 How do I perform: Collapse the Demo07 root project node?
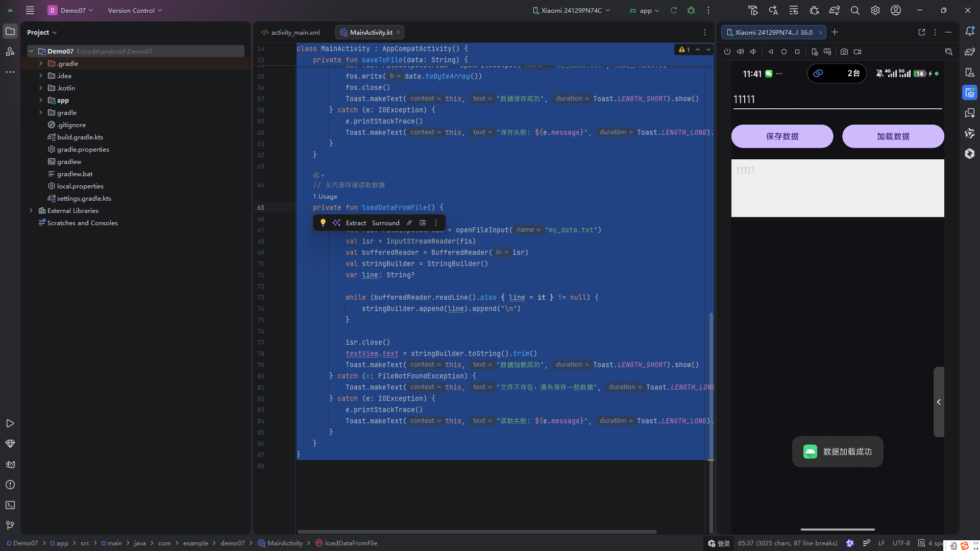pos(31,51)
